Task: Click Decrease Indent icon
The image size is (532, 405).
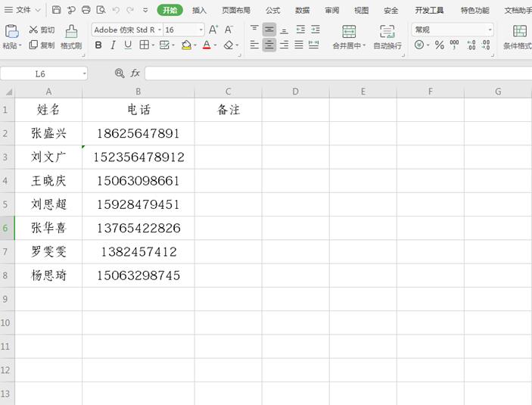Action: pyautogui.click(x=300, y=30)
